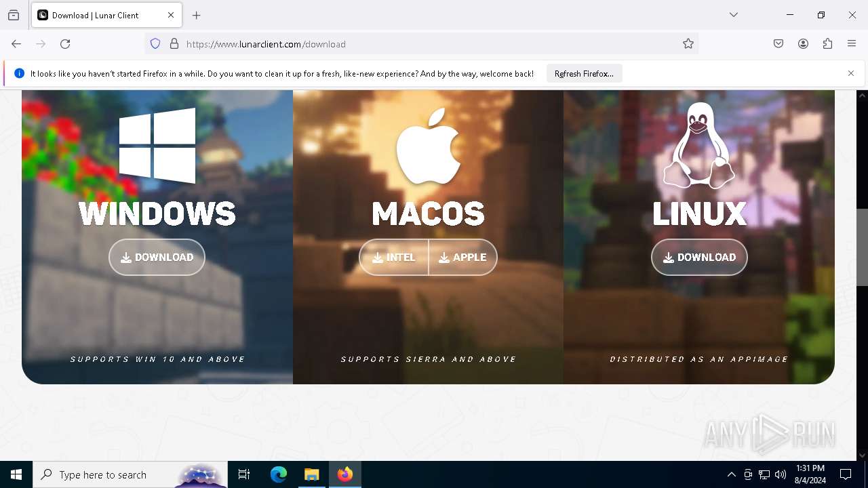Reload the current page

(65, 44)
